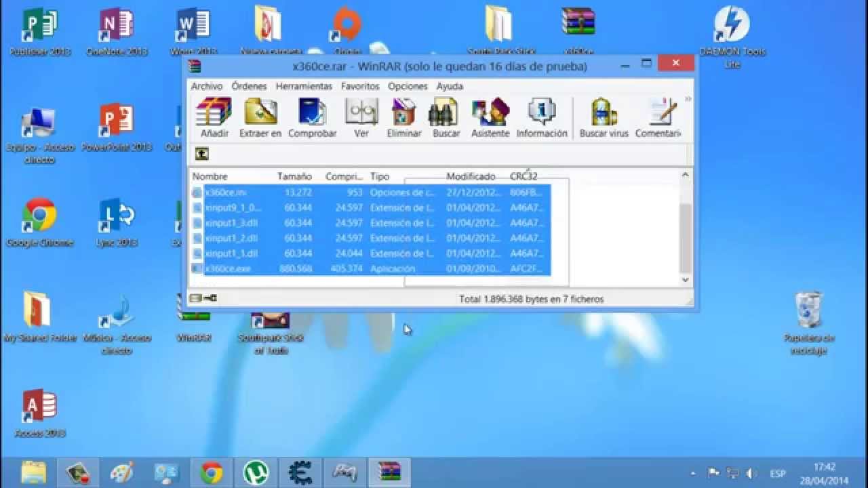Click the Extraer en toolbar icon

pyautogui.click(x=260, y=118)
